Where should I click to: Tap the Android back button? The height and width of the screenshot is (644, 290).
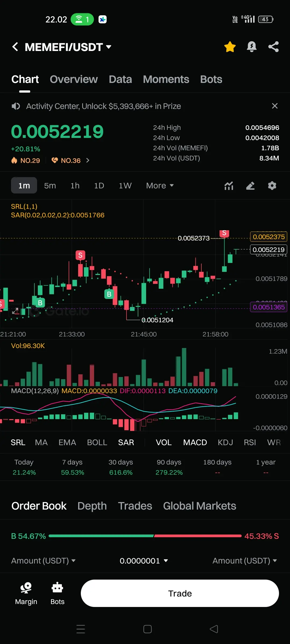pyautogui.click(x=214, y=629)
